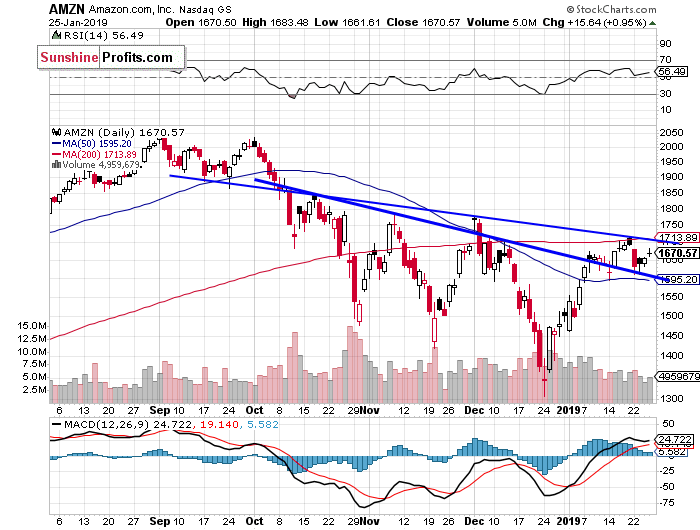The width and height of the screenshot is (700, 530).
Task: Click the 1800 price axis label
Action: pyautogui.click(x=671, y=209)
